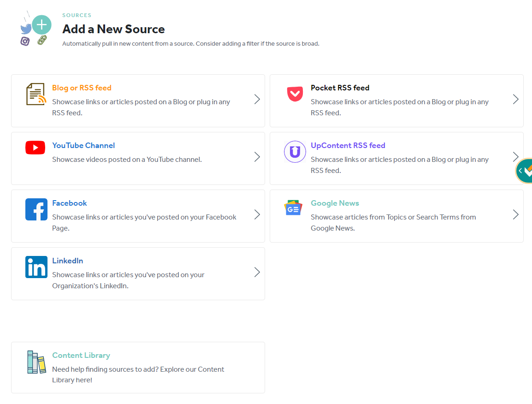This screenshot has width=532, height=404.
Task: Click the Google News icon
Action: point(294,208)
